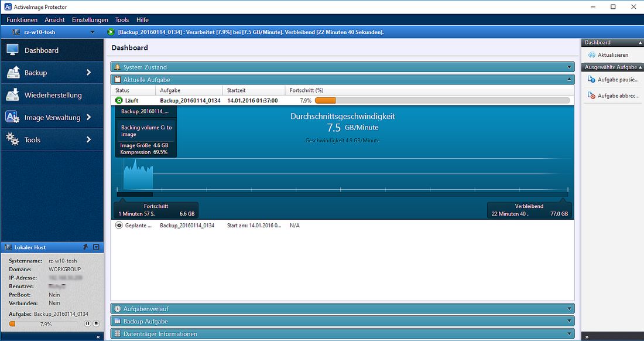Screen dimensions: 644x341
Task: Click the Aufgabe abbrechen link text
Action: [x=619, y=96]
